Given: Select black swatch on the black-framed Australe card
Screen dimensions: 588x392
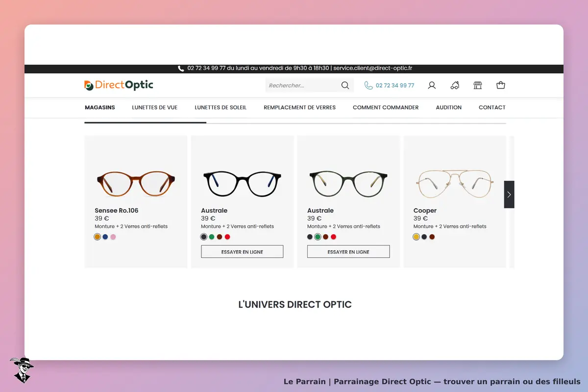Looking at the screenshot, I should tap(204, 237).
